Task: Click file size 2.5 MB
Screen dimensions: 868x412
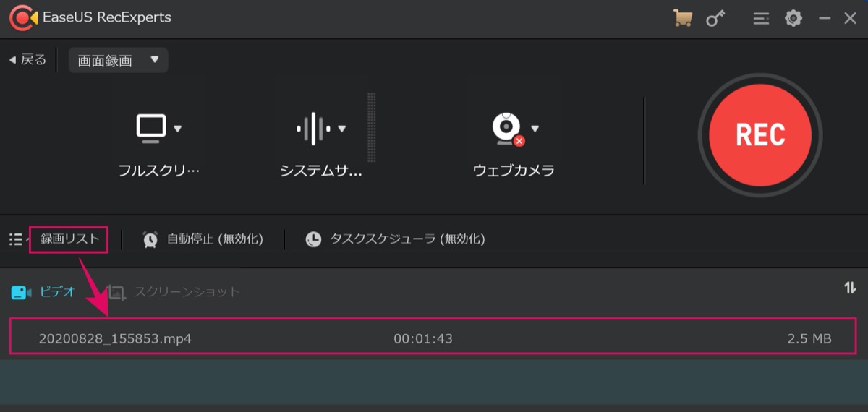Action: click(x=809, y=338)
